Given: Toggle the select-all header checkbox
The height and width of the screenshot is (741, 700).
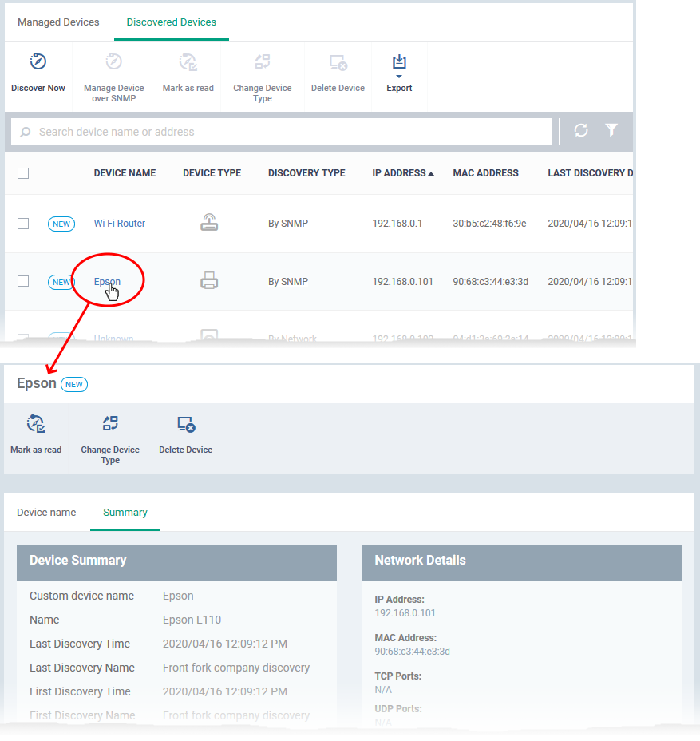Looking at the screenshot, I should (23, 173).
